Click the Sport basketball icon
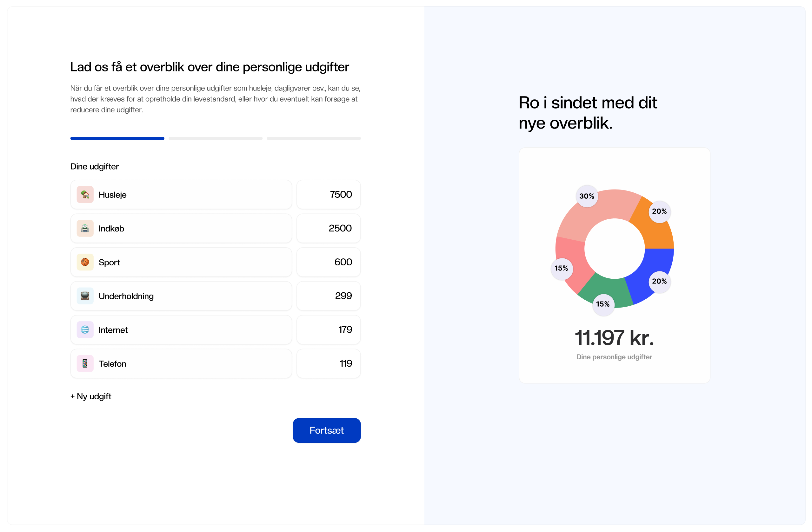The height and width of the screenshot is (532, 812). [x=85, y=262]
